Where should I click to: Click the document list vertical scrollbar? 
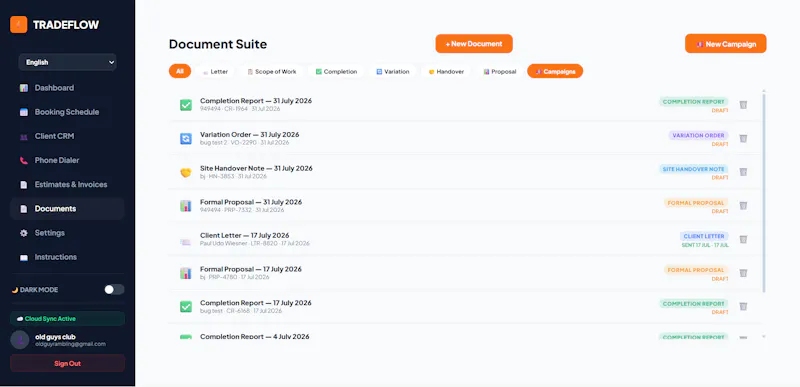[764, 193]
